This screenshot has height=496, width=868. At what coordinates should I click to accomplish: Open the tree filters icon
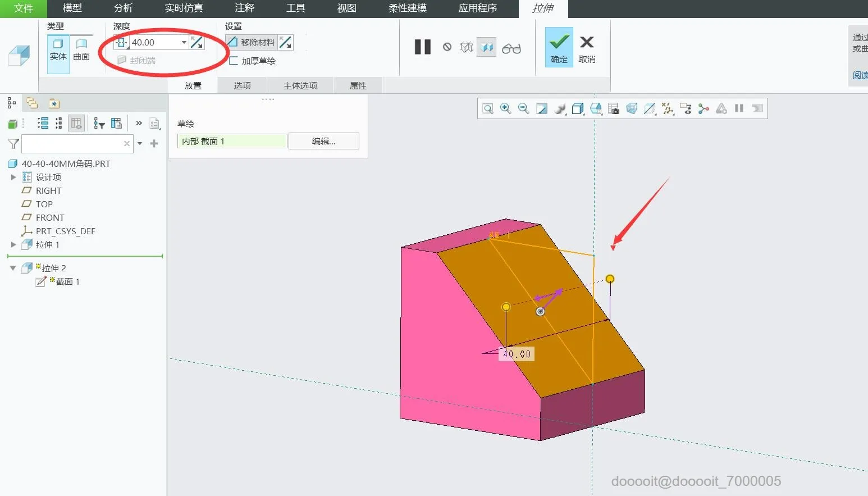coord(99,124)
